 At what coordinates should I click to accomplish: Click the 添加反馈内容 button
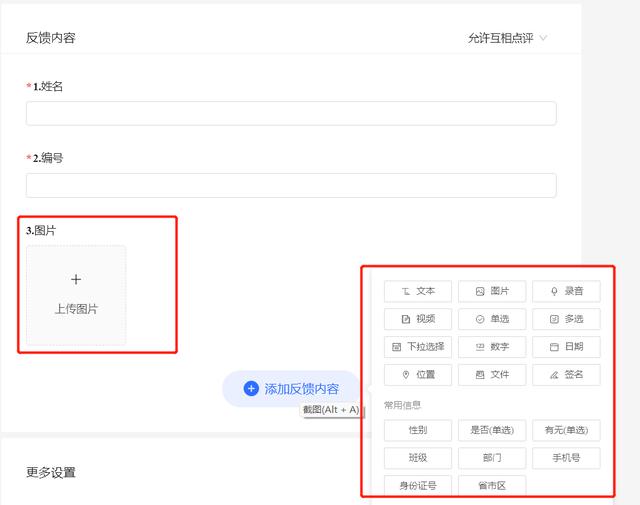291,389
